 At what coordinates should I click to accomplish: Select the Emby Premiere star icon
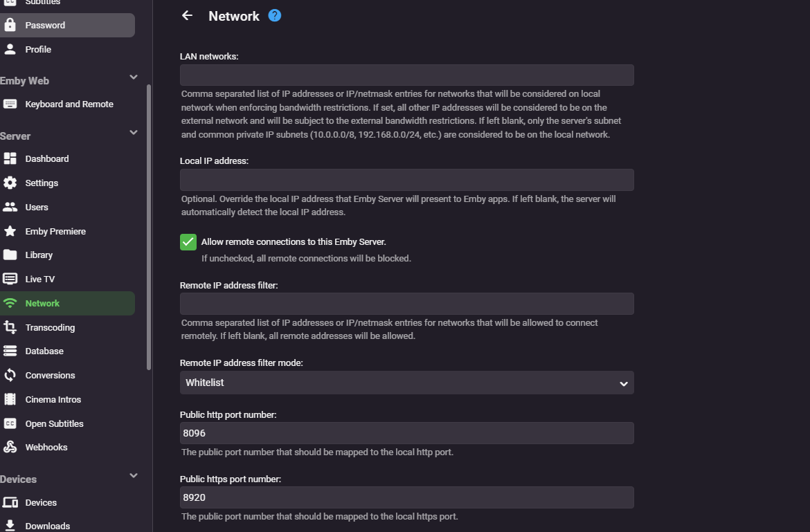(x=10, y=231)
